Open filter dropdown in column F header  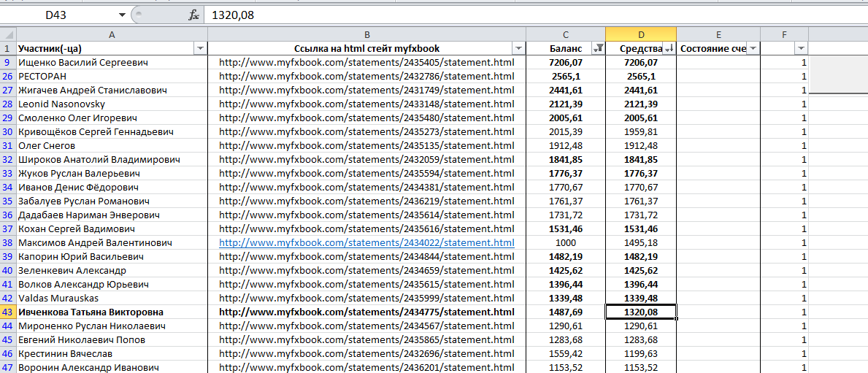coord(801,49)
